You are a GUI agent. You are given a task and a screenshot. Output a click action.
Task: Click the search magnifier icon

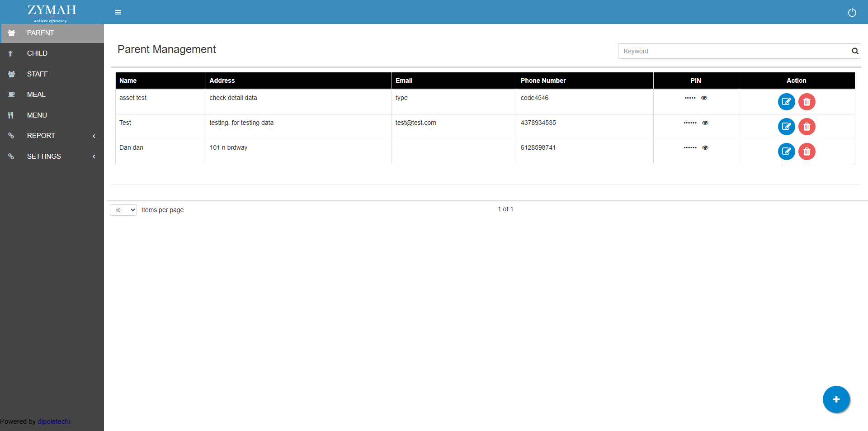(855, 51)
